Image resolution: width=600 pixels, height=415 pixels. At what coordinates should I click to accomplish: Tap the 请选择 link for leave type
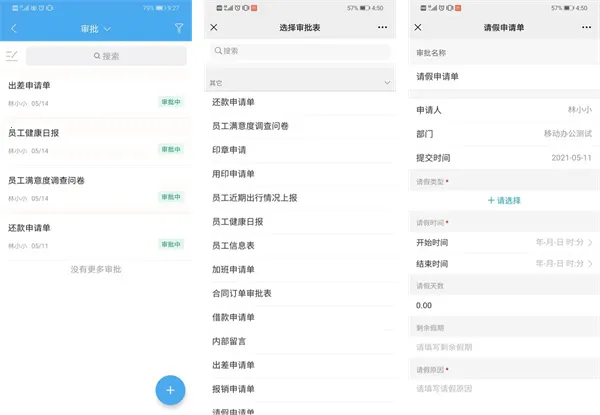[x=504, y=200]
